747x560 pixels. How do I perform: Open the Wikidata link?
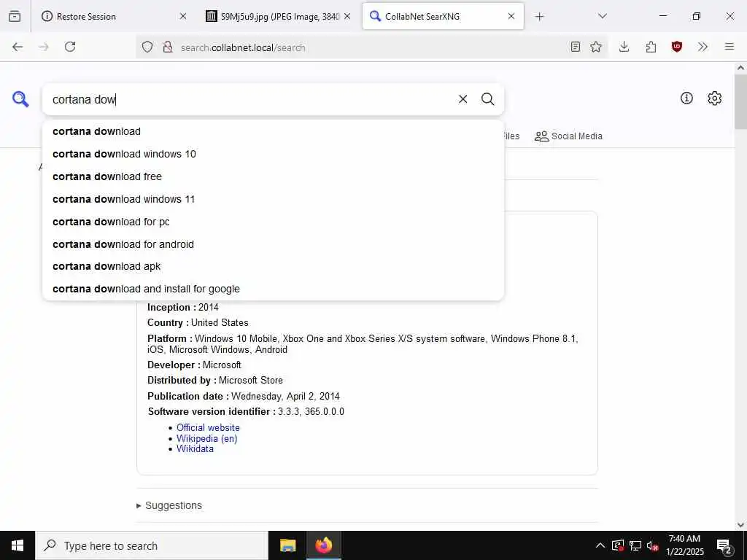195,448
